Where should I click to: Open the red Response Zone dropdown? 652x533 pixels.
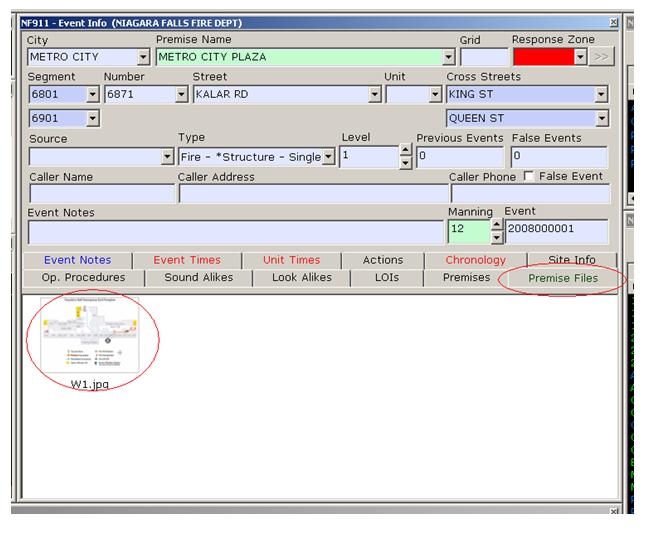pos(580,57)
